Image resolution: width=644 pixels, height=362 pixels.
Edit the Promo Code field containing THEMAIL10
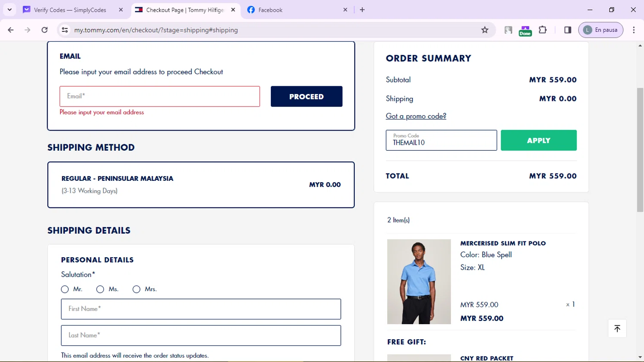click(441, 140)
